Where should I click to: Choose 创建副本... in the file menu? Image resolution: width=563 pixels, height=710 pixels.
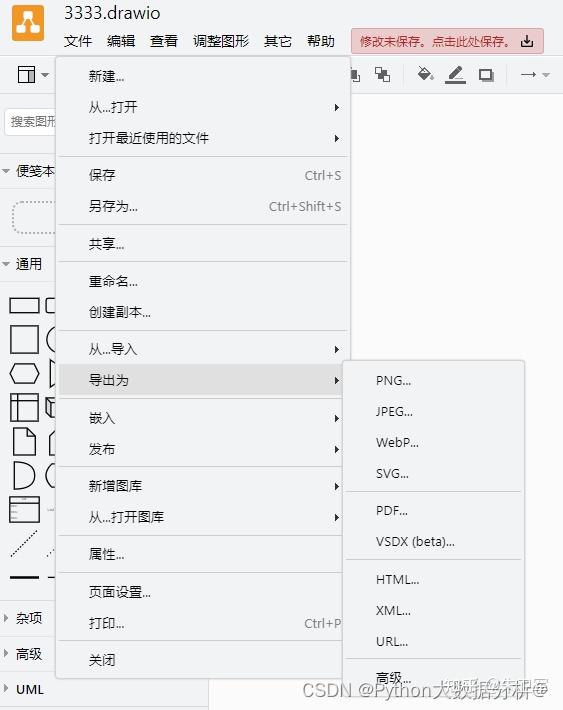[x=203, y=312]
